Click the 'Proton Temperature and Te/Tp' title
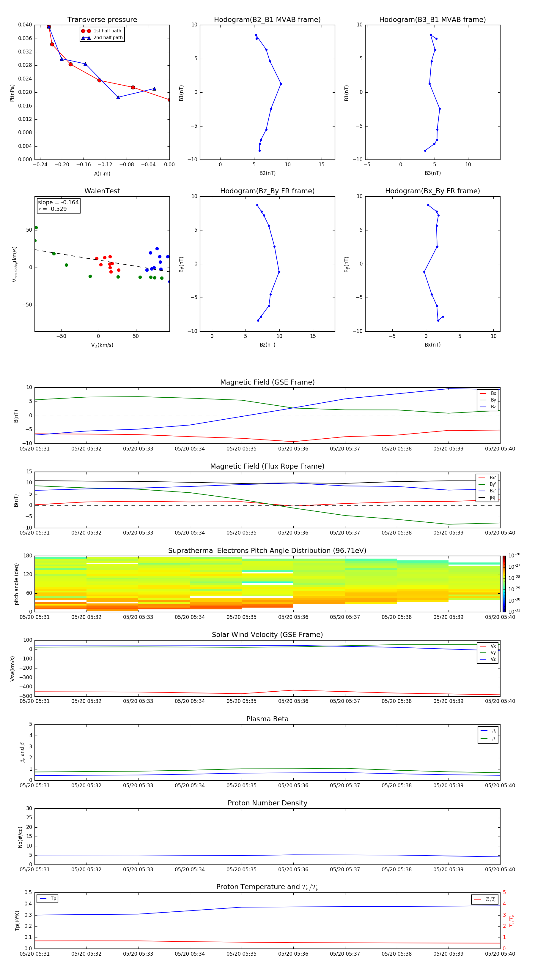 (267, 887)
